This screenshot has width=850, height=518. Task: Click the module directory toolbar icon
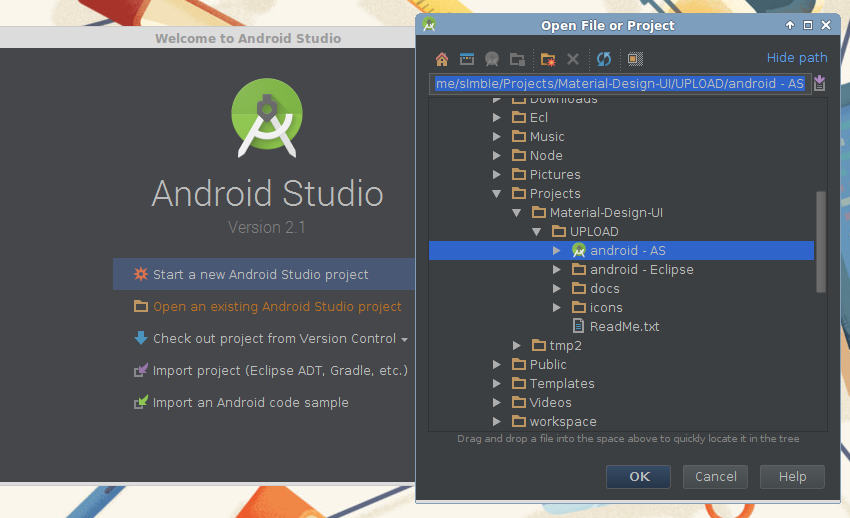point(517,59)
